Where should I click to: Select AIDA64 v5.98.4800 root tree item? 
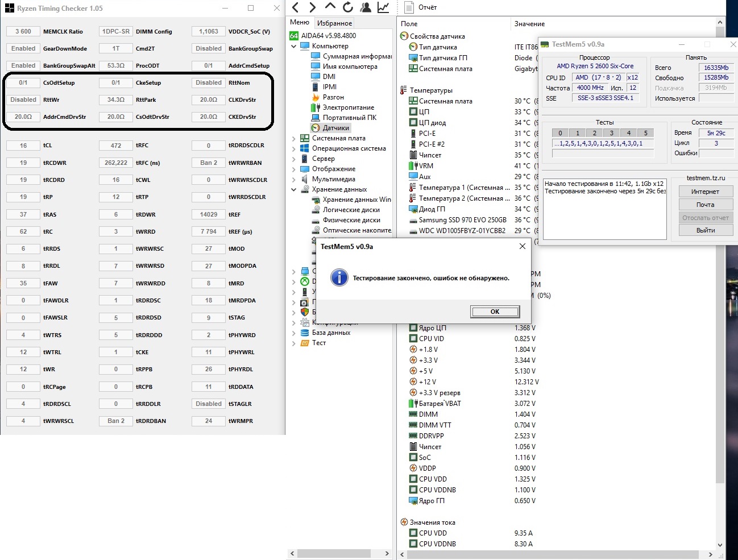pos(329,36)
